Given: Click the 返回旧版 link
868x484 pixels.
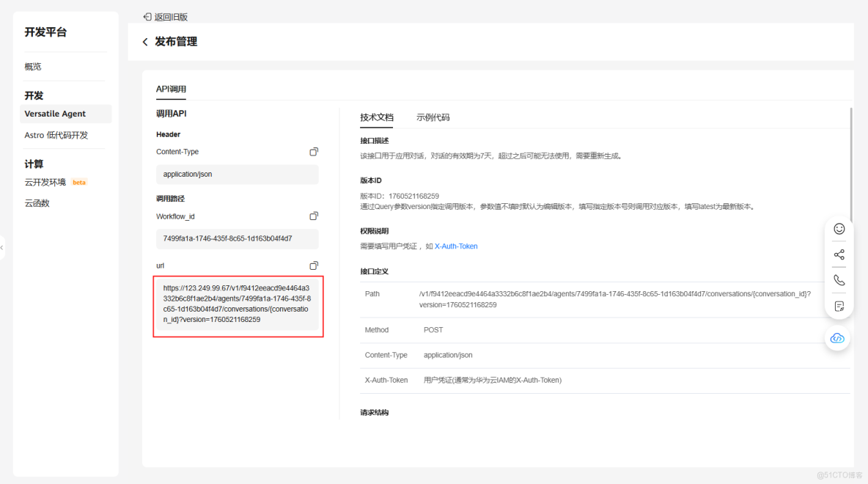Looking at the screenshot, I should click(x=171, y=16).
